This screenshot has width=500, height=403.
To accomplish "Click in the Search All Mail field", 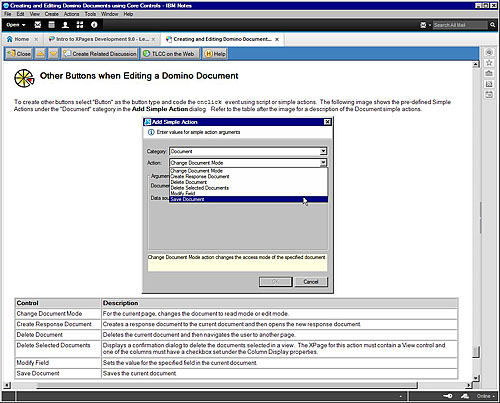I will click(x=460, y=25).
